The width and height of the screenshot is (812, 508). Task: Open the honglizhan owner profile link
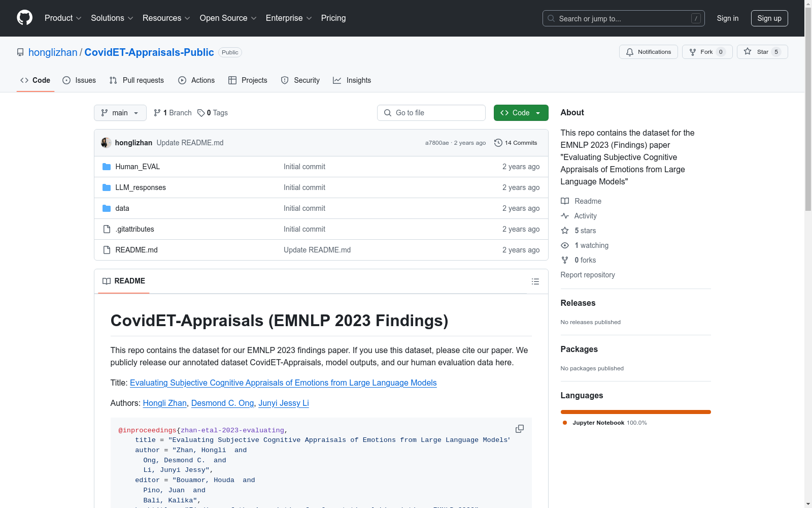click(53, 52)
